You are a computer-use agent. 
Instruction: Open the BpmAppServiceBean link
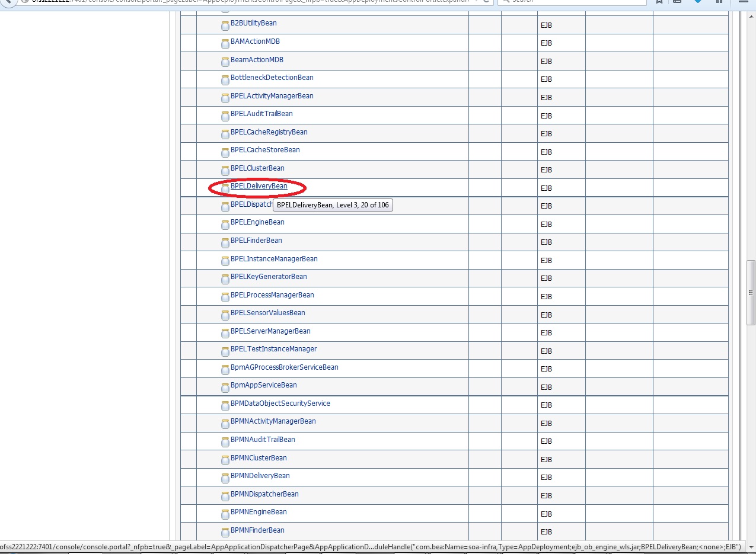[x=264, y=385]
